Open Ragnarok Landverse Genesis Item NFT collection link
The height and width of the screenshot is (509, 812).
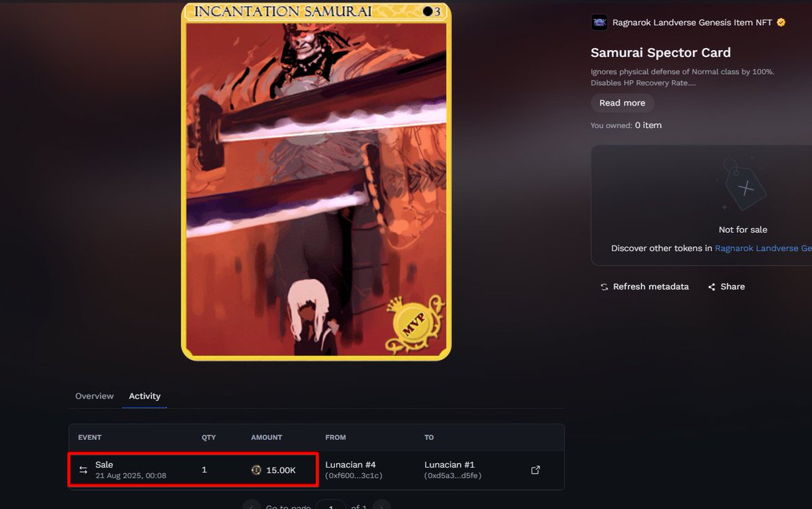pyautogui.click(x=692, y=22)
